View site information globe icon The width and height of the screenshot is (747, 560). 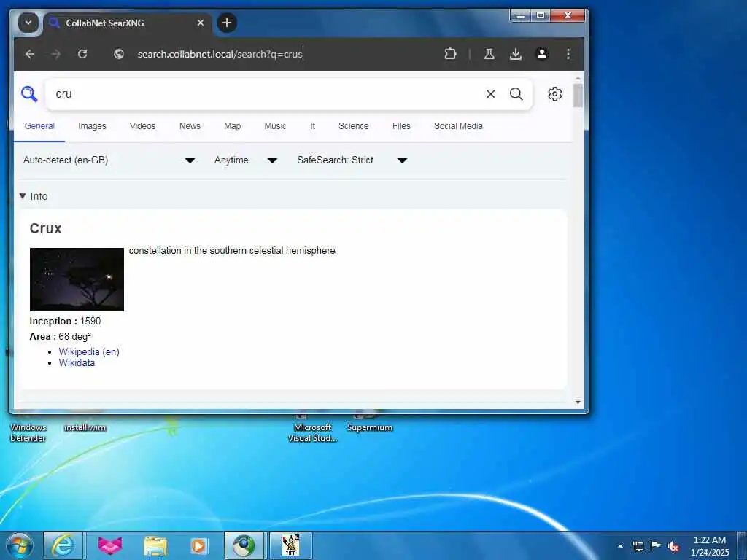[x=119, y=54]
